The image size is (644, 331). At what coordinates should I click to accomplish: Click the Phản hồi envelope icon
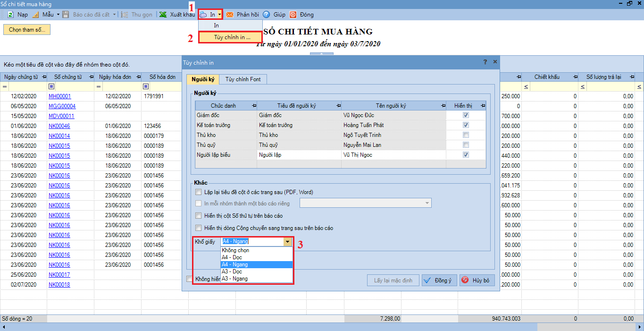pos(230,15)
